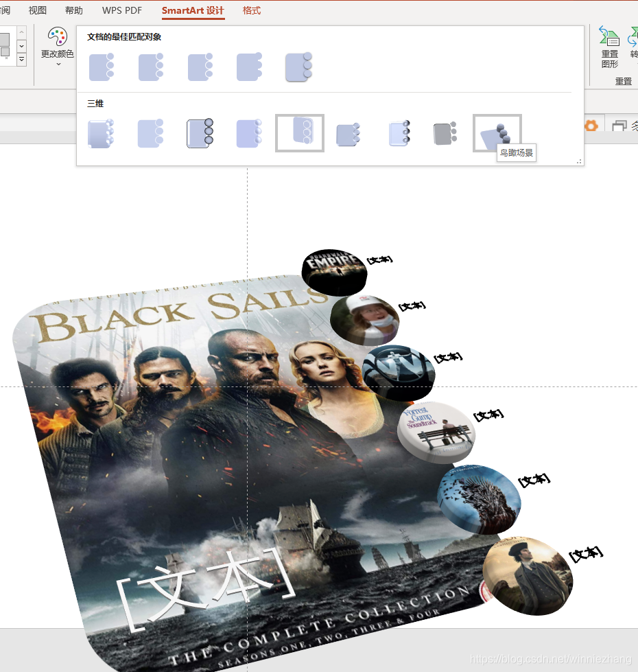Edit [文本] beside man in hat circle
Screen dimensions: 638x672
click(x=586, y=554)
